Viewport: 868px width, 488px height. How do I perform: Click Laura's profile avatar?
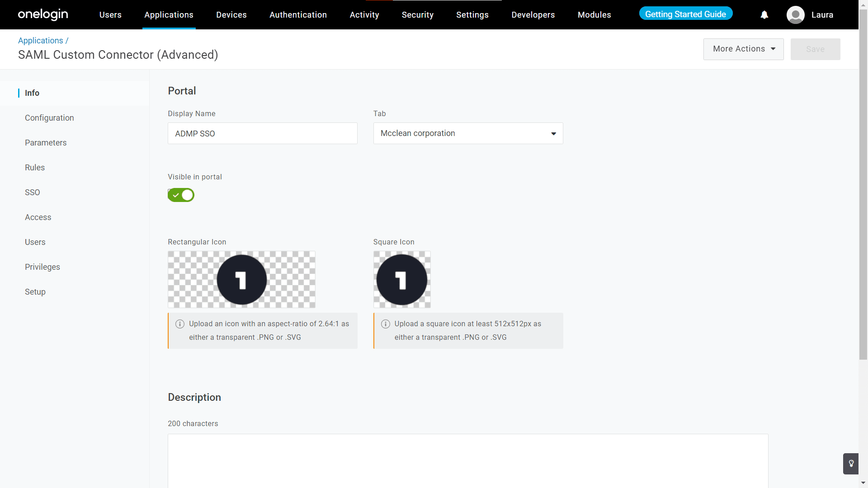coord(796,14)
